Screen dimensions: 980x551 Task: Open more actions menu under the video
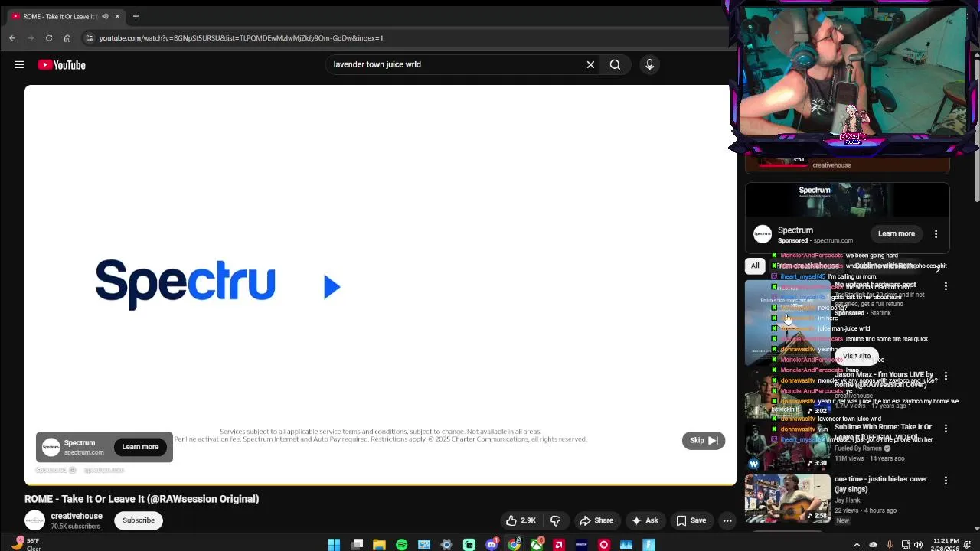click(x=727, y=520)
